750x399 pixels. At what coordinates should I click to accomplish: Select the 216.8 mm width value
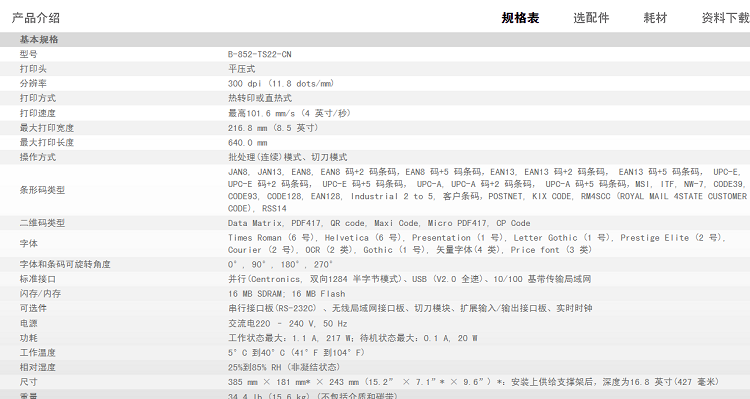[274, 128]
